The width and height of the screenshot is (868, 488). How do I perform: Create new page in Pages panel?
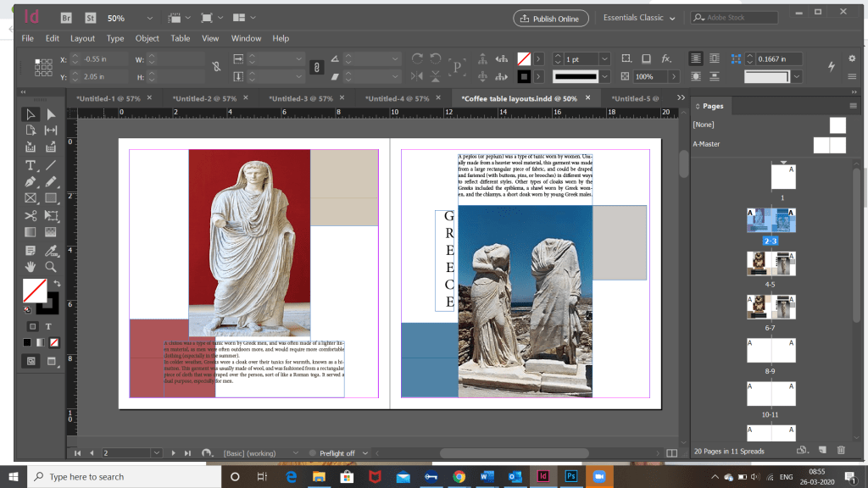(821, 451)
